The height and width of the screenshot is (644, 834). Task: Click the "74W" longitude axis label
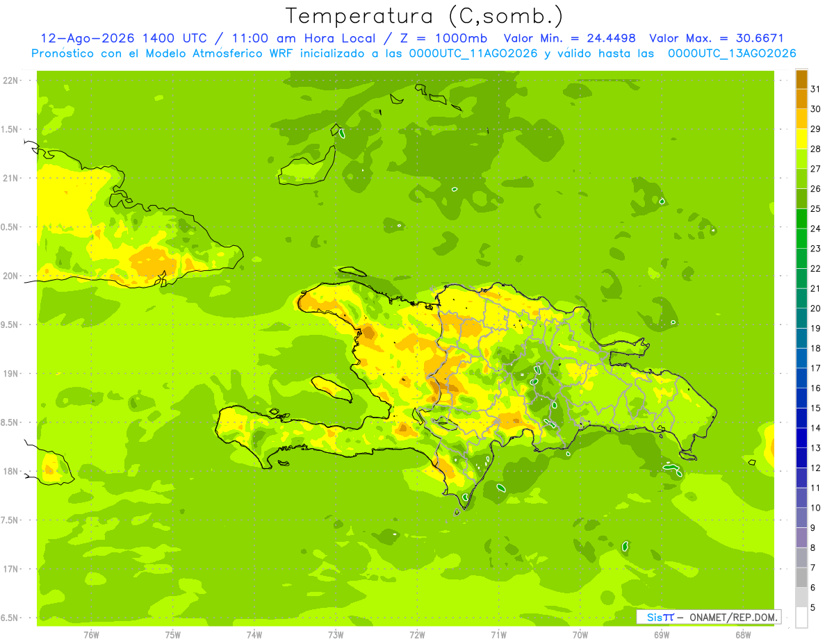coord(254,634)
